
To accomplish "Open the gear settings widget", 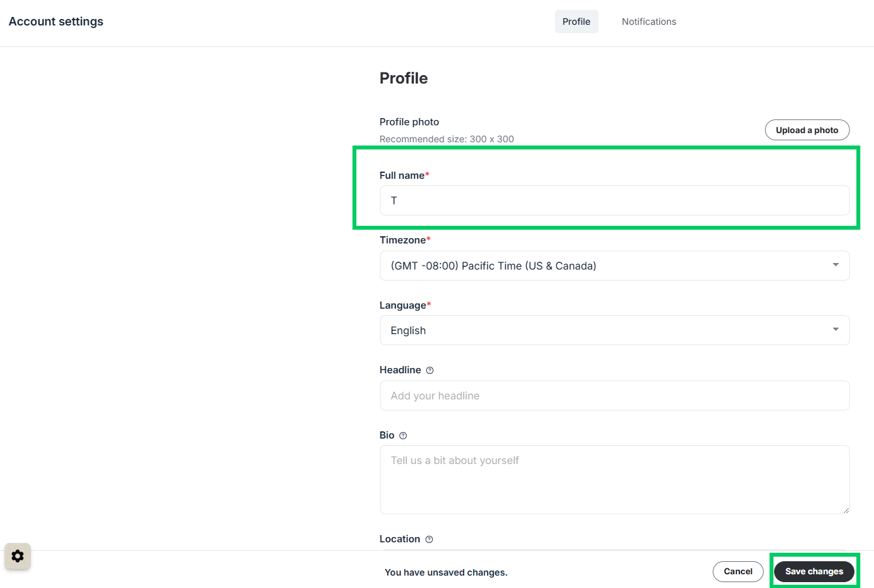I will (18, 556).
